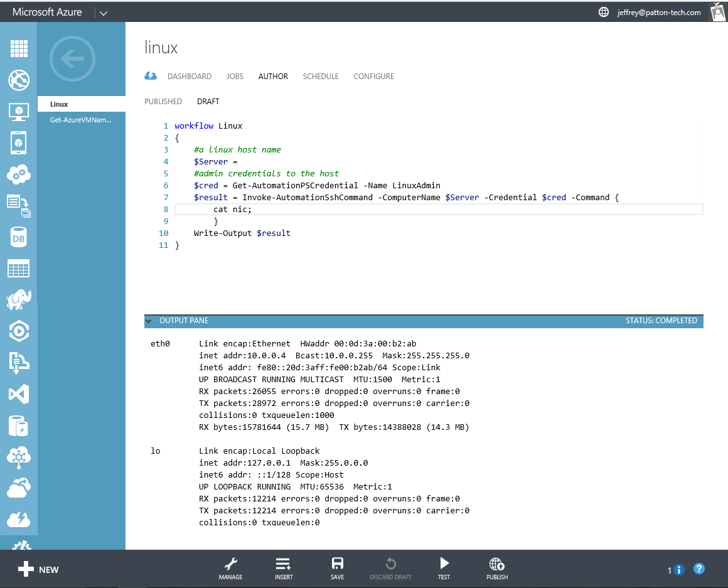Click the New button
Viewport: 728px width, 588px height.
pos(38,570)
